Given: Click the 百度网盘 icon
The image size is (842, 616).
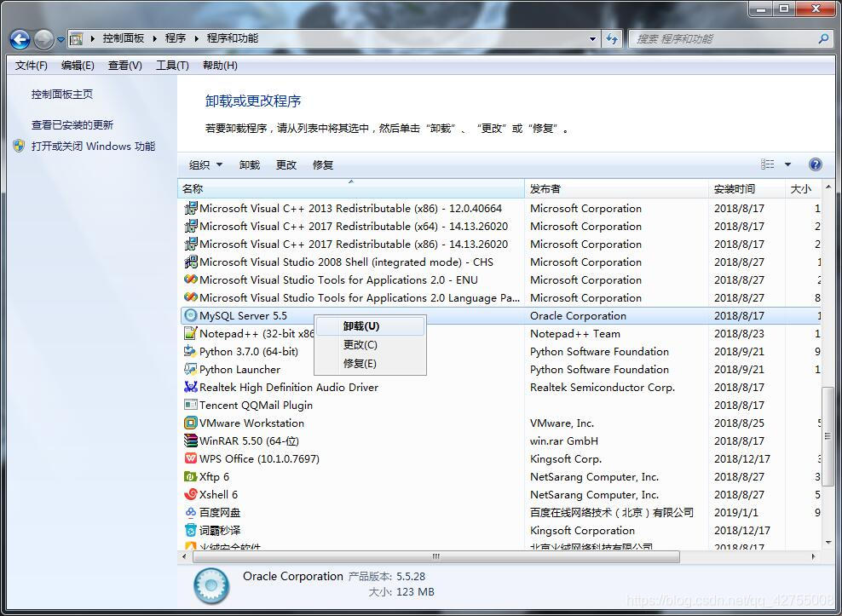Looking at the screenshot, I should click(x=190, y=512).
